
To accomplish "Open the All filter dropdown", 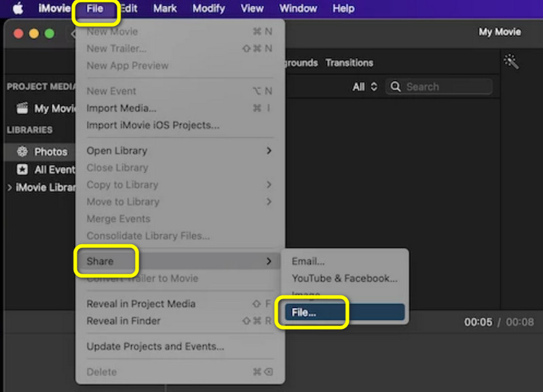I will 364,87.
